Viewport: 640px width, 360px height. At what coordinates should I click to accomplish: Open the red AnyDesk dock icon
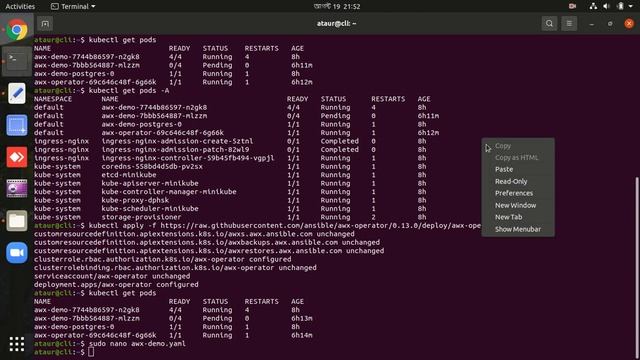[17, 157]
